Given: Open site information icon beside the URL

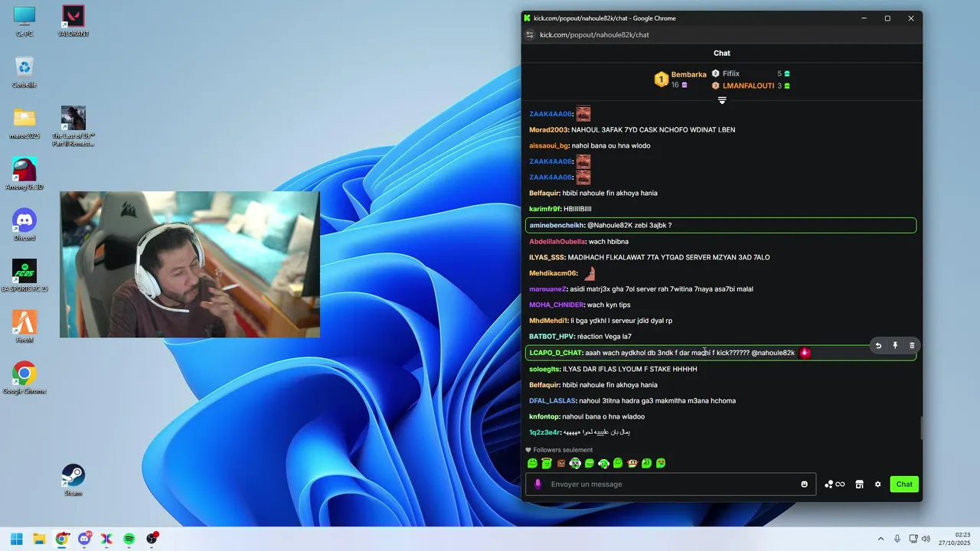Looking at the screenshot, I should (x=529, y=34).
